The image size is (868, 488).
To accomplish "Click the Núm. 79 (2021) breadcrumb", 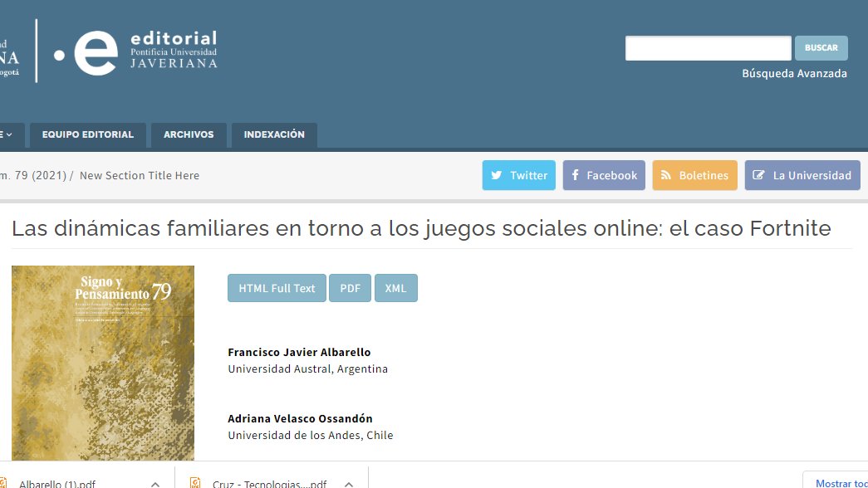I will point(32,175).
